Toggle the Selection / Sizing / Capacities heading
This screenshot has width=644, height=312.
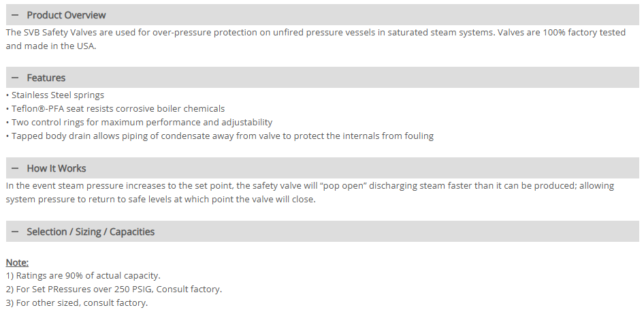[x=91, y=232]
